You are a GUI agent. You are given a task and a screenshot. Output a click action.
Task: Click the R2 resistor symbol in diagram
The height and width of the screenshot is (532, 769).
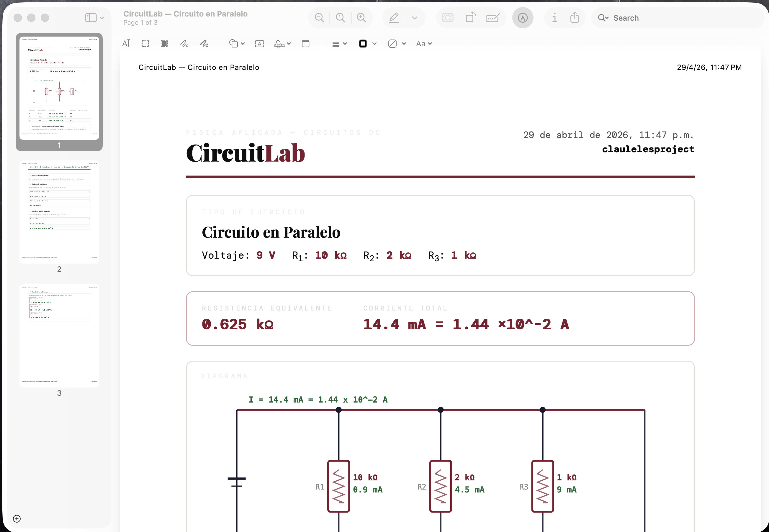click(x=441, y=486)
